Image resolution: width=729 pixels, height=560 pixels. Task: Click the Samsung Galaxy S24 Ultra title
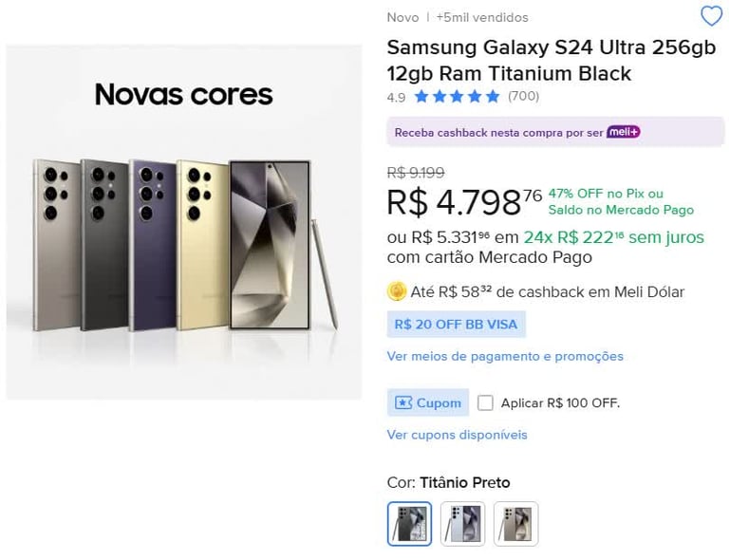551,60
